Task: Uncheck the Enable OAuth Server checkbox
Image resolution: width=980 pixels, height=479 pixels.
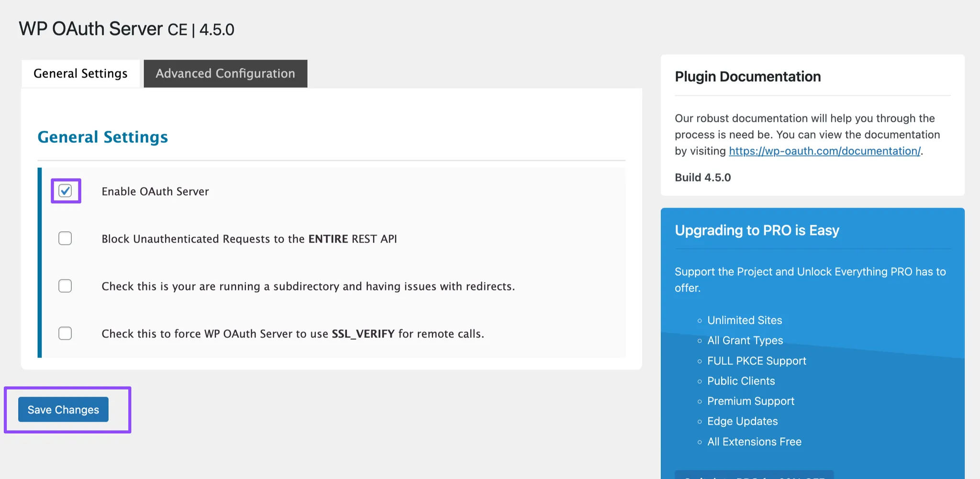Action: 65,191
